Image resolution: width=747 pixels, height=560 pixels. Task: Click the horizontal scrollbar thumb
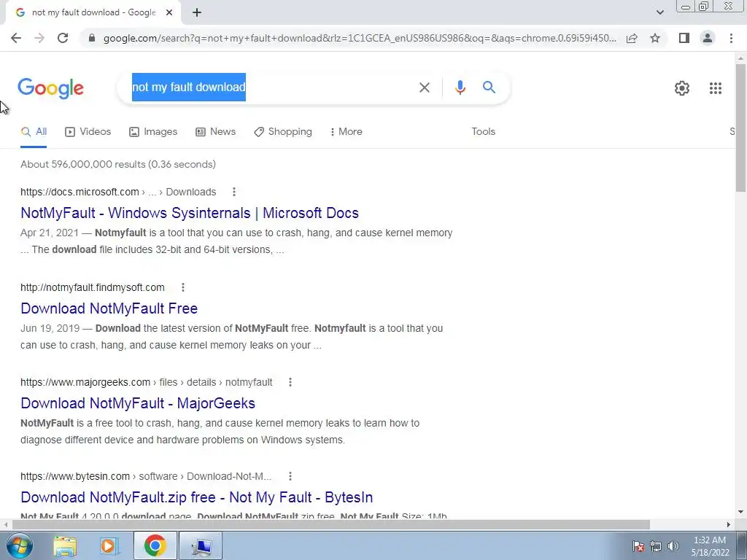(x=331, y=524)
